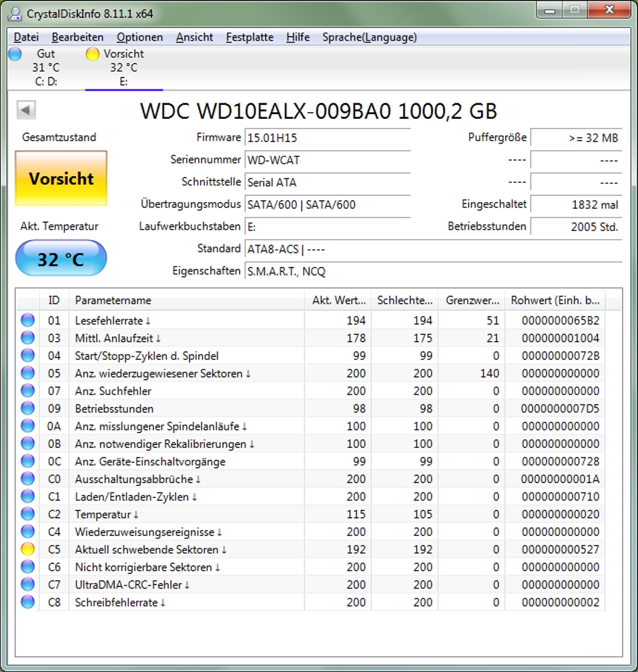
Task: Click status icon of Geräte-Einschaltvorgänge row
Action: (x=28, y=461)
